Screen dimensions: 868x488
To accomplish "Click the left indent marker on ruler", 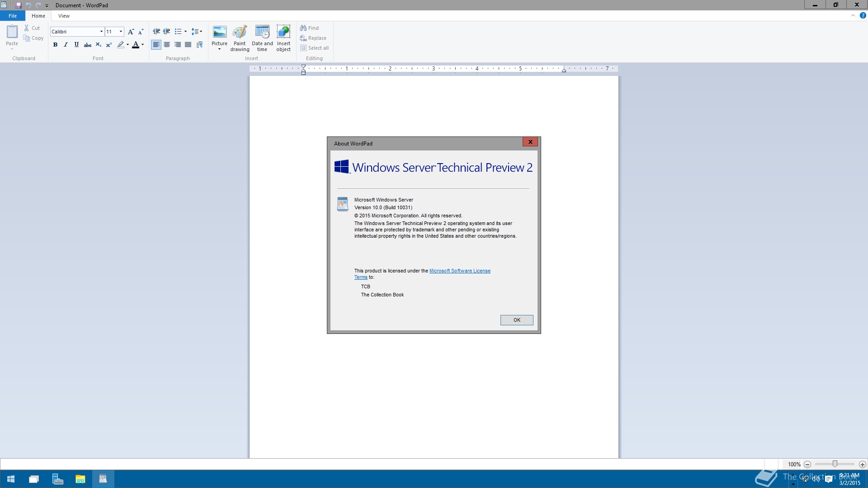I will pyautogui.click(x=304, y=69).
